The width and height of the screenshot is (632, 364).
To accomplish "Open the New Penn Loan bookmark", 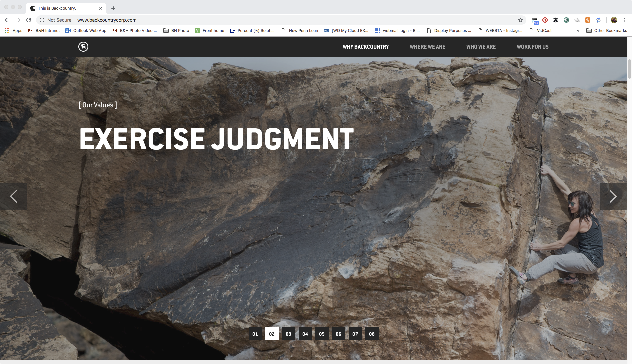I will click(300, 30).
